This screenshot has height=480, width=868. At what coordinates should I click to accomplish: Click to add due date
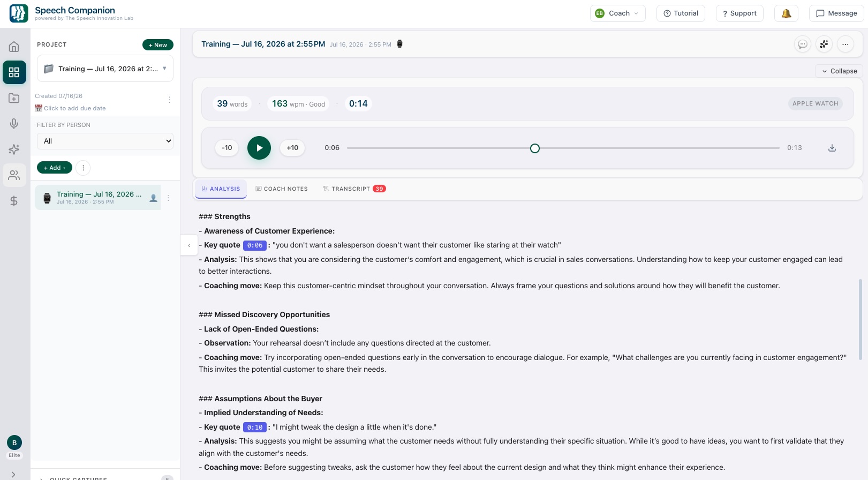70,108
